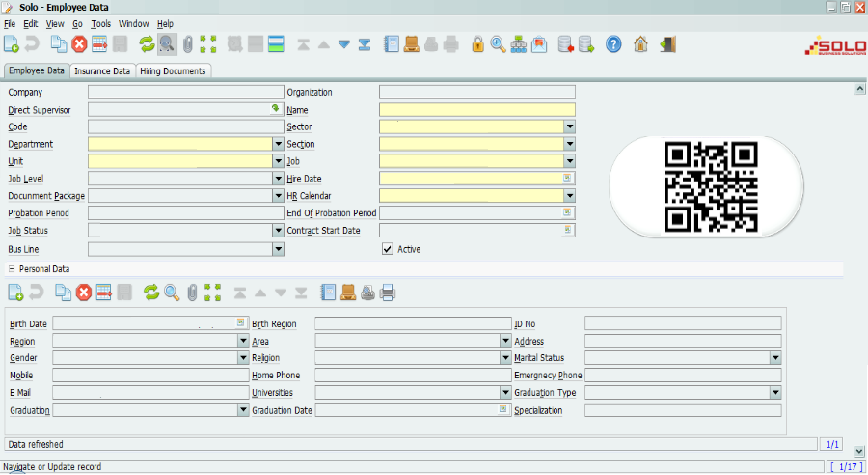Viewport: 868px width, 475px height.
Task: Open the Marital Status dropdown
Action: point(775,358)
